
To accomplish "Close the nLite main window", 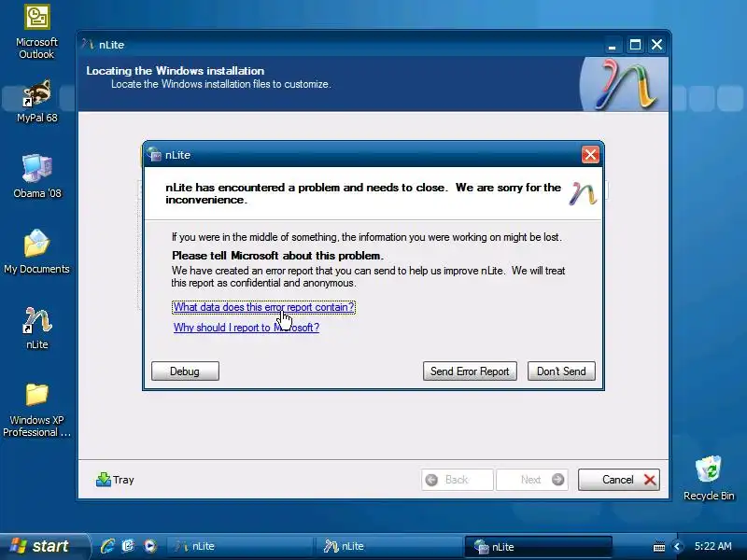I will (657, 45).
